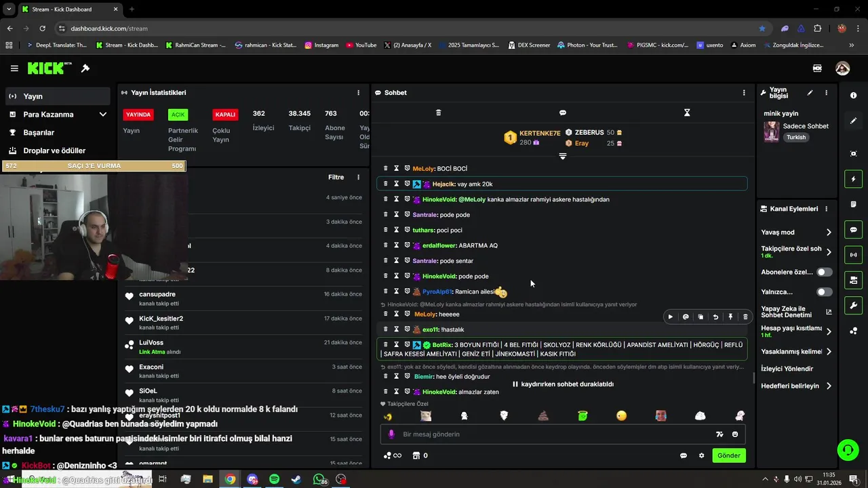This screenshot has height=488, width=868.
Task: Open Spotify from the Windows taskbar
Action: pos(274,479)
